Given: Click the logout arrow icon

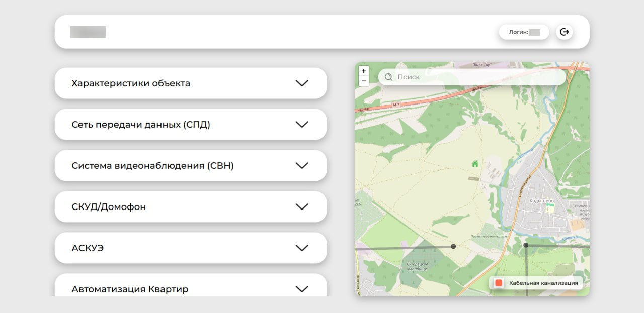Looking at the screenshot, I should tap(565, 32).
